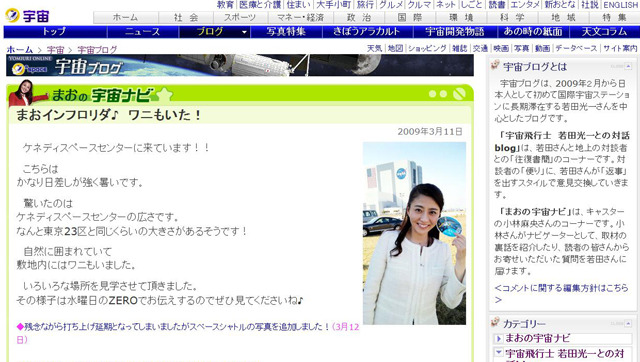
Task: Click the icon beside カテゴリー heading
Action: pos(496,323)
